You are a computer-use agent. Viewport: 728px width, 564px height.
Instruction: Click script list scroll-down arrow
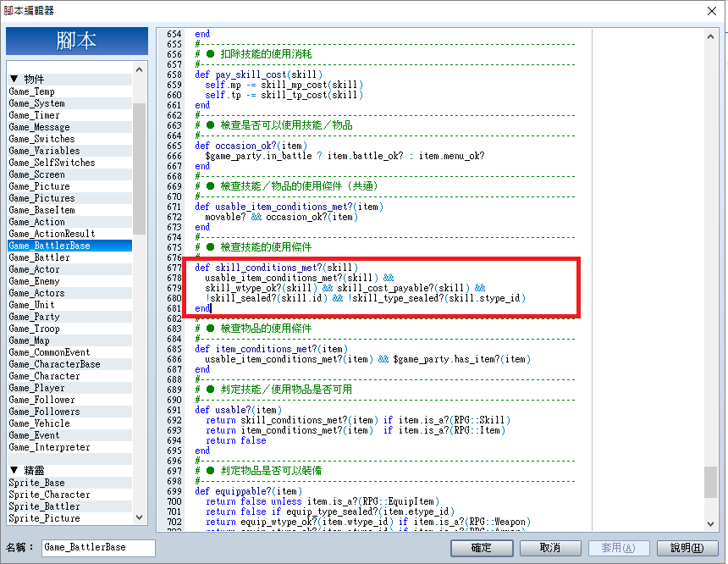140,517
